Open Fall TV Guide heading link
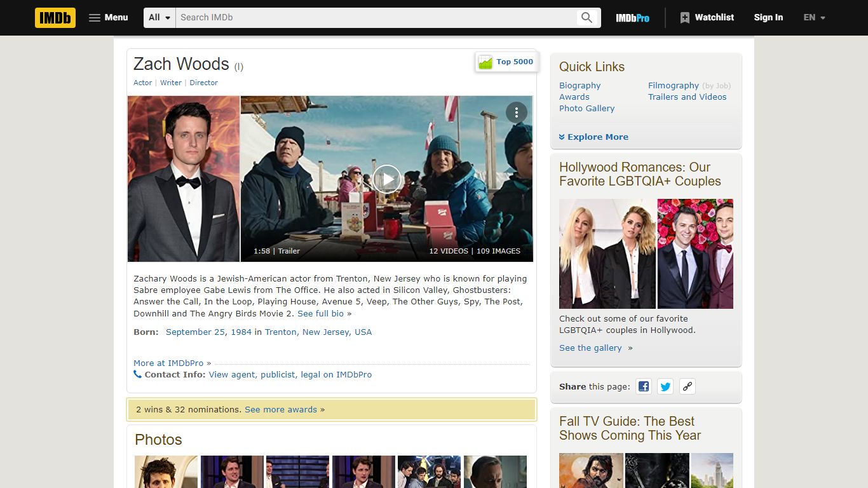Image resolution: width=868 pixels, height=488 pixels. (x=630, y=428)
